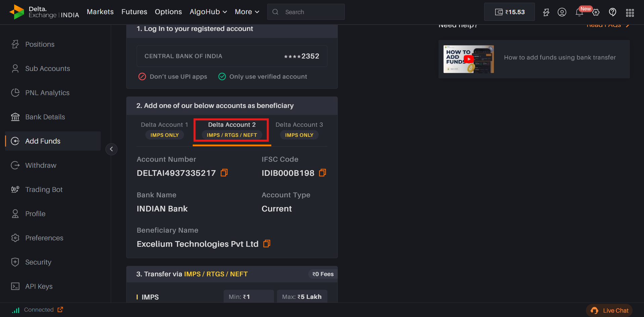Click the Add Funds arrow icon

pyautogui.click(x=15, y=141)
